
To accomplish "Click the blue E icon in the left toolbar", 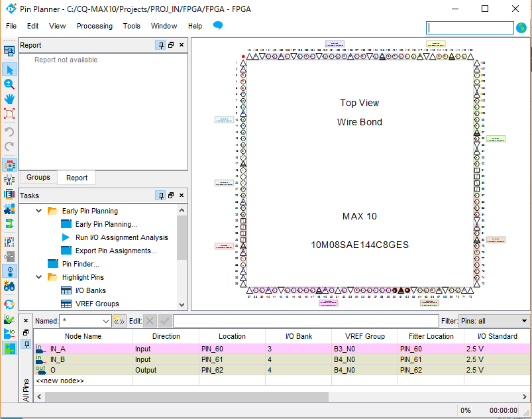I will pyautogui.click(x=9, y=194).
